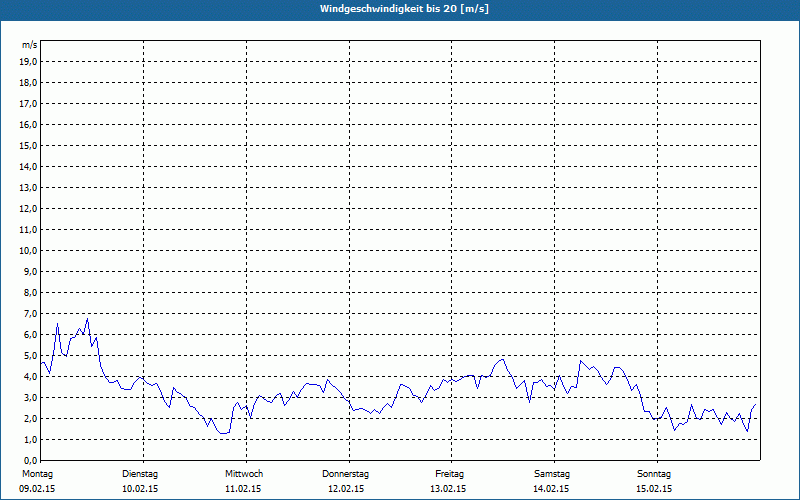The width and height of the screenshot is (800, 500).
Task: Select the 'm/s' unit label
Action: click(29, 45)
